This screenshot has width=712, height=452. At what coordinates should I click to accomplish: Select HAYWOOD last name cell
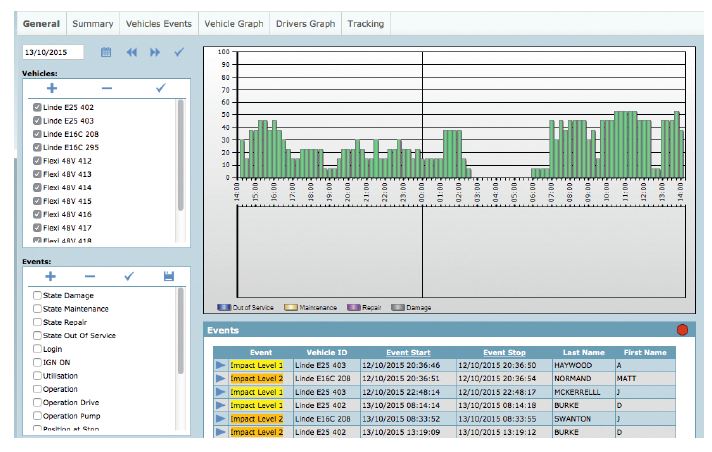(x=583, y=365)
